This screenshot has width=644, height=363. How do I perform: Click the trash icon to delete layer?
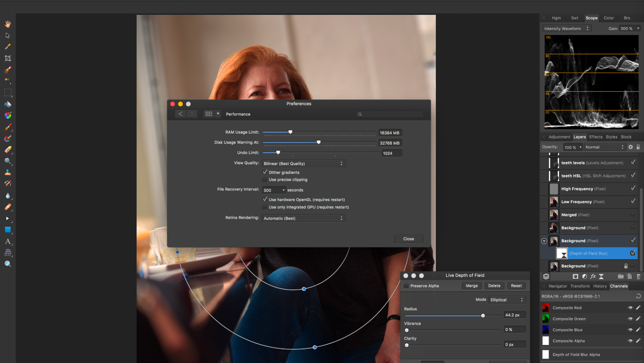click(x=638, y=276)
